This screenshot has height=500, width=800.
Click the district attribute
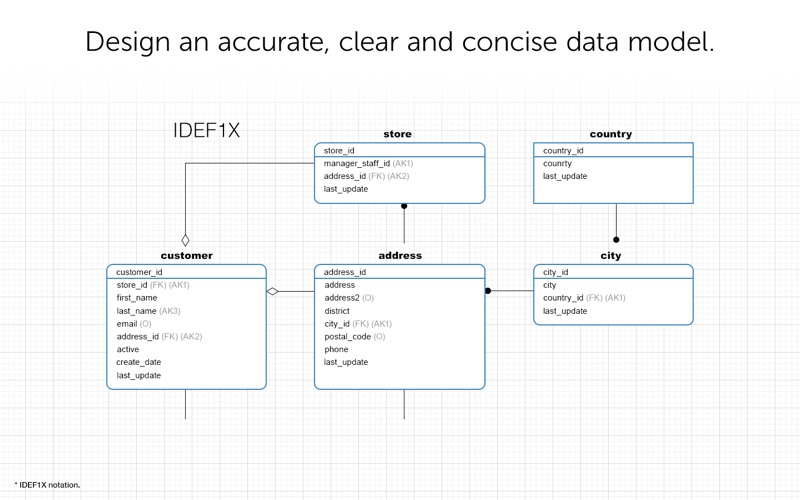pyautogui.click(x=337, y=311)
